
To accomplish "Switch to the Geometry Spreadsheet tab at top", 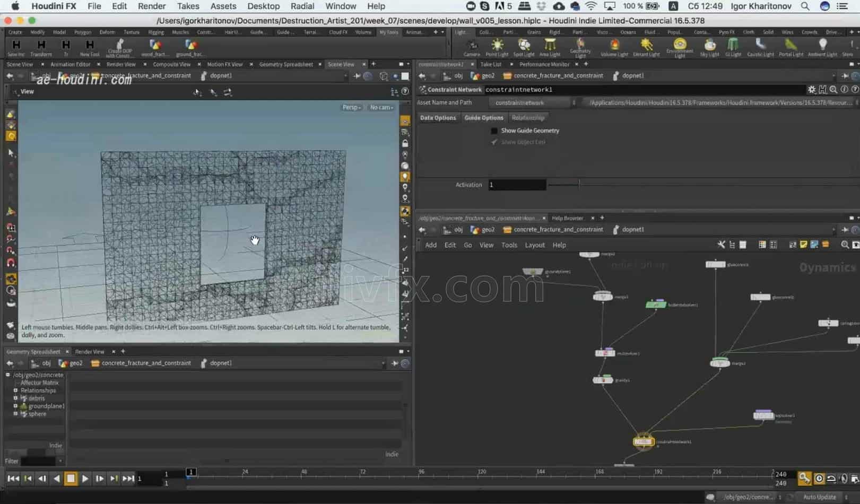I will pyautogui.click(x=286, y=64).
